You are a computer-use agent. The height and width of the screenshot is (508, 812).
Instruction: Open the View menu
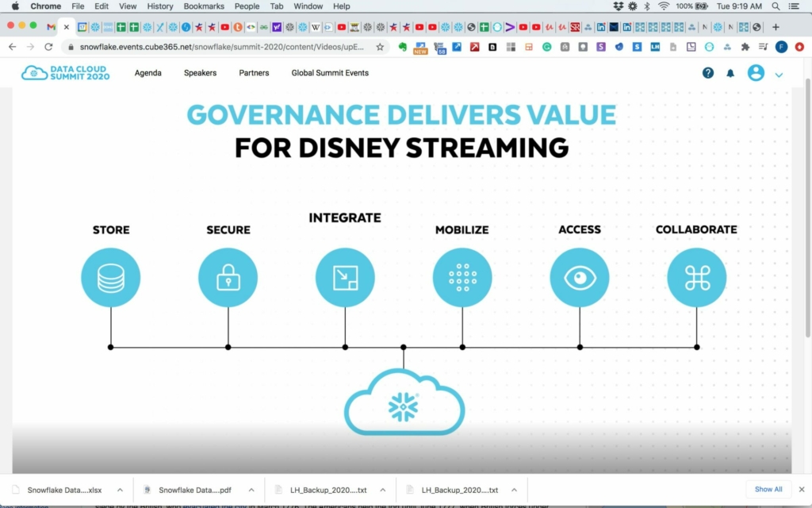[x=128, y=6]
